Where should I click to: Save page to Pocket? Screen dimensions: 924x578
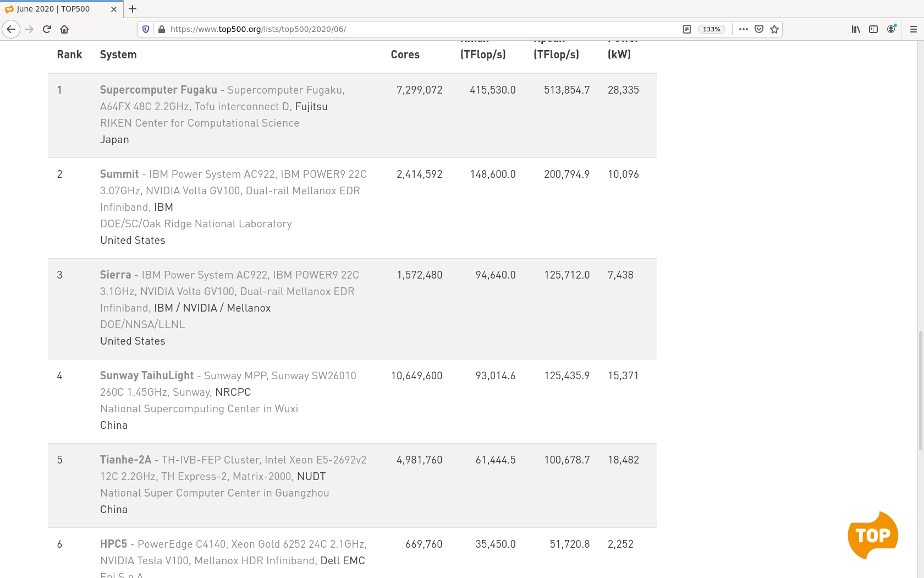point(759,29)
